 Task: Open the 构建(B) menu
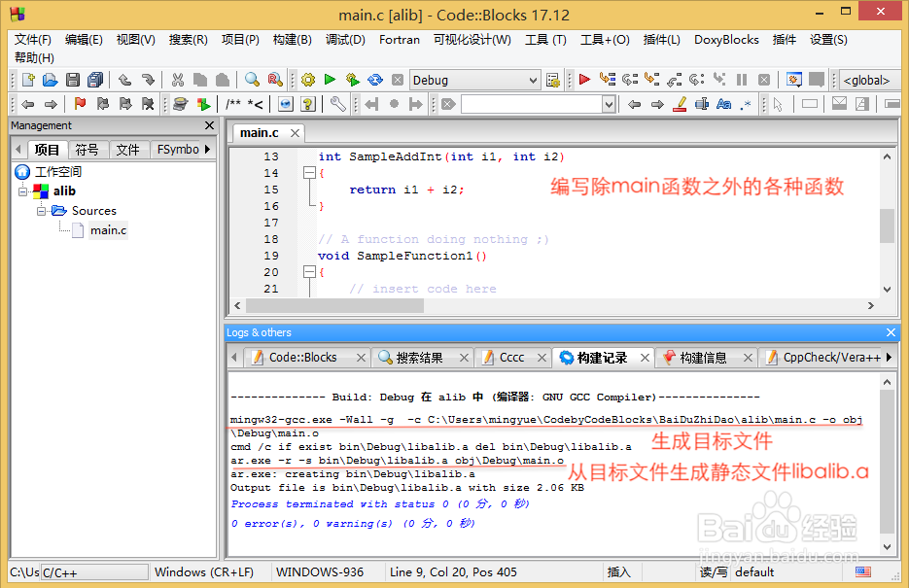pyautogui.click(x=293, y=40)
